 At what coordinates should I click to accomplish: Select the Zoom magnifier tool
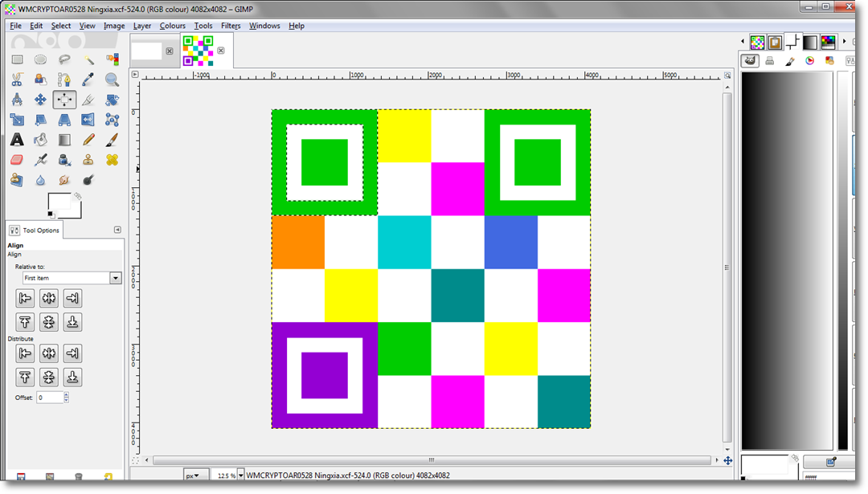click(112, 80)
